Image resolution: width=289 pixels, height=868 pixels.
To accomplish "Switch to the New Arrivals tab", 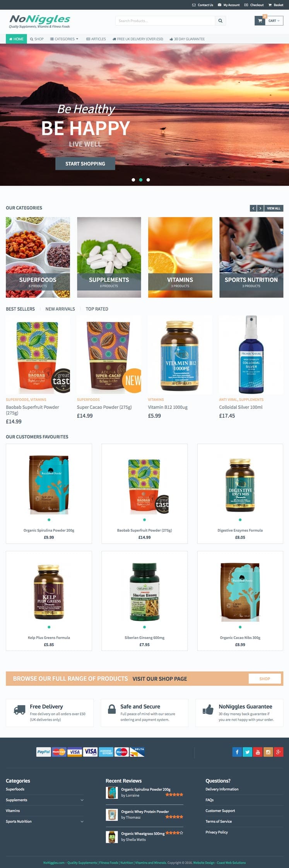I will 60,309.
